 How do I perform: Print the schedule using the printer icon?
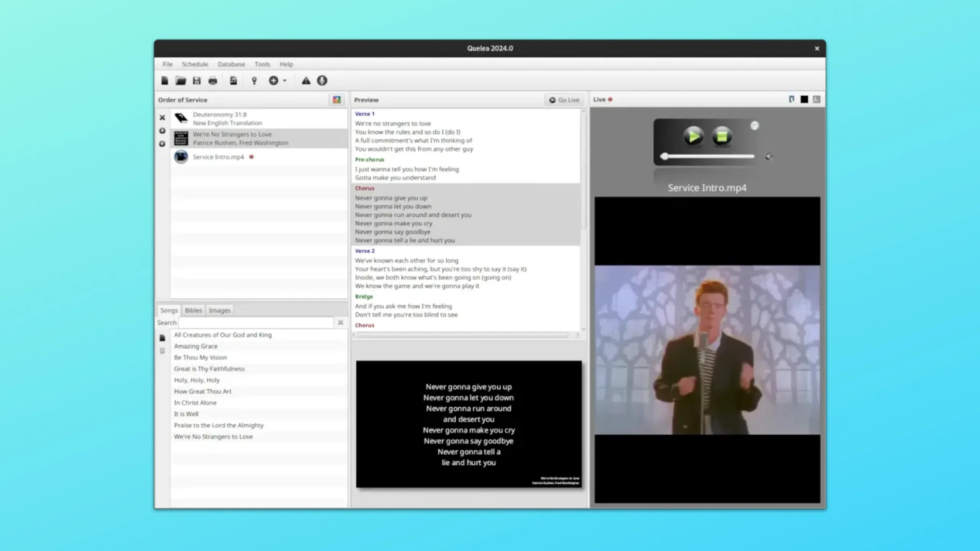click(213, 80)
